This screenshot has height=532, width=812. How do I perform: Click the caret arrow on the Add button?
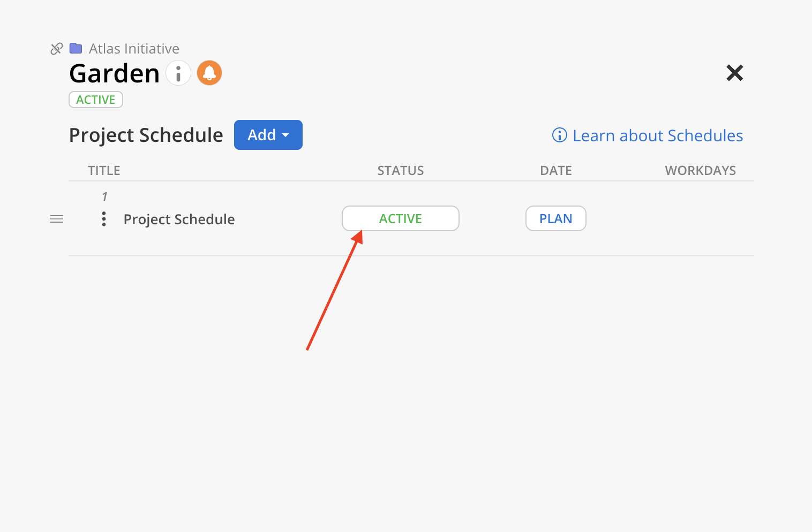click(x=286, y=135)
